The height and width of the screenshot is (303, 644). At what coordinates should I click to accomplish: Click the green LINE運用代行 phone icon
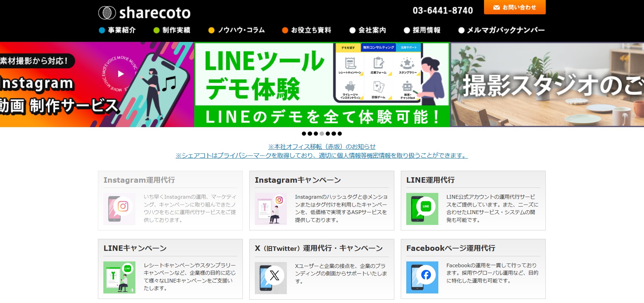(422, 209)
